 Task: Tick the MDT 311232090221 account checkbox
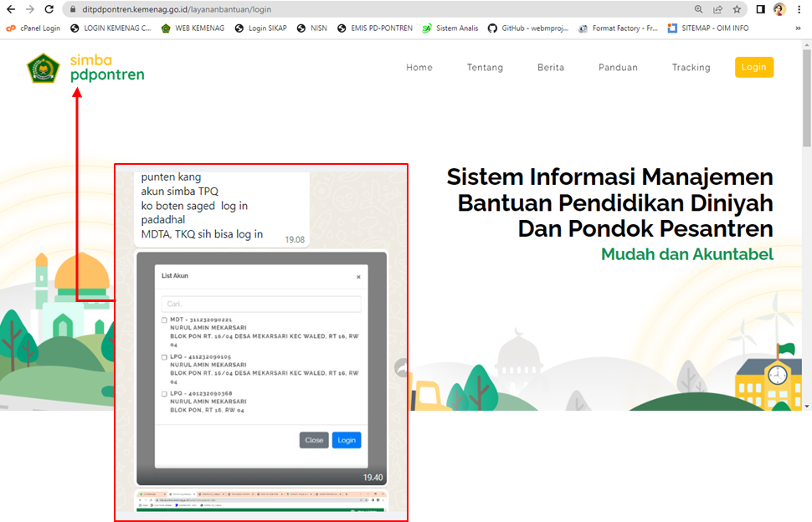point(164,320)
